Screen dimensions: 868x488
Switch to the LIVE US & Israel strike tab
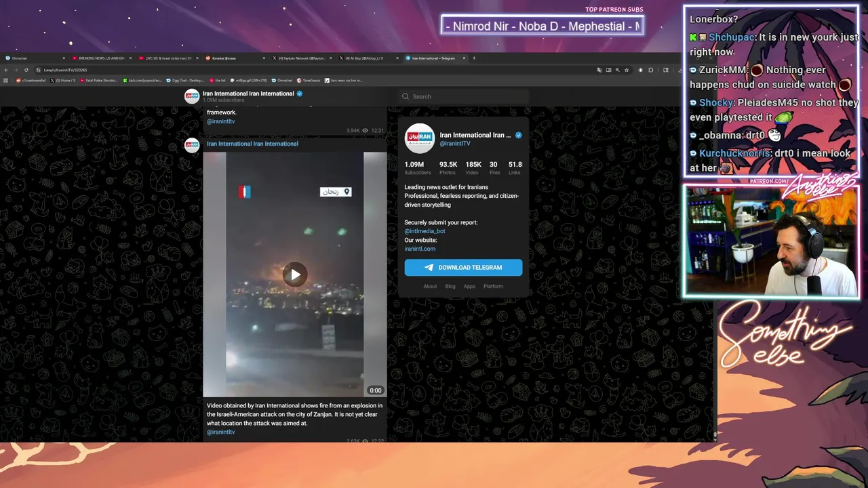tap(167, 58)
